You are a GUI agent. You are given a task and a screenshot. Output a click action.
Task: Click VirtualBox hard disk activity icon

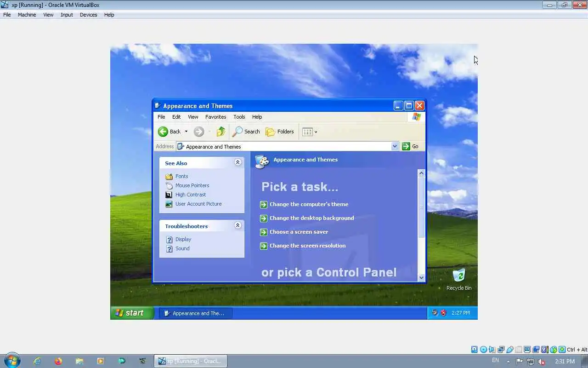click(475, 350)
